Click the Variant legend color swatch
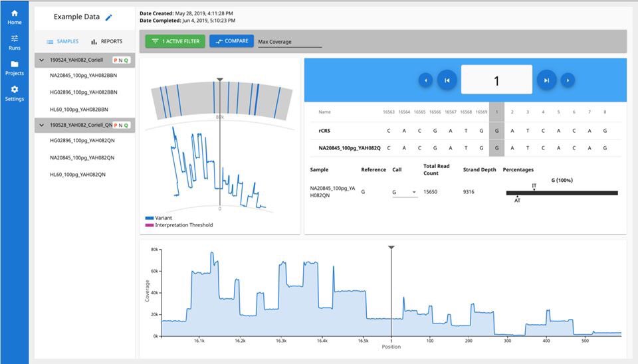 pos(150,218)
